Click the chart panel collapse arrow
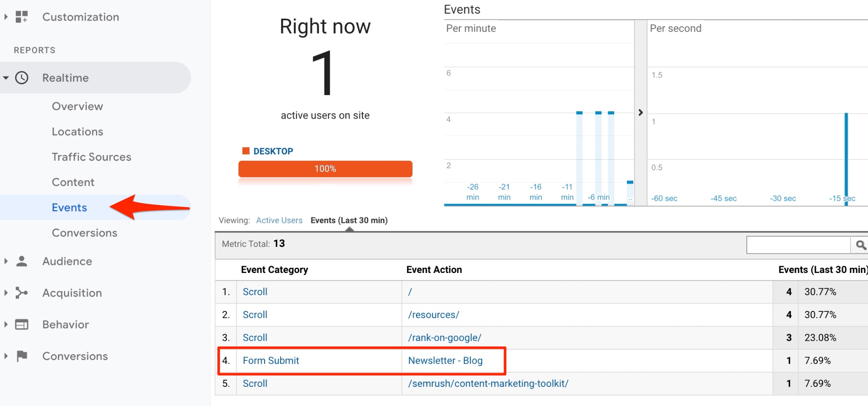This screenshot has width=868, height=406. coord(640,113)
